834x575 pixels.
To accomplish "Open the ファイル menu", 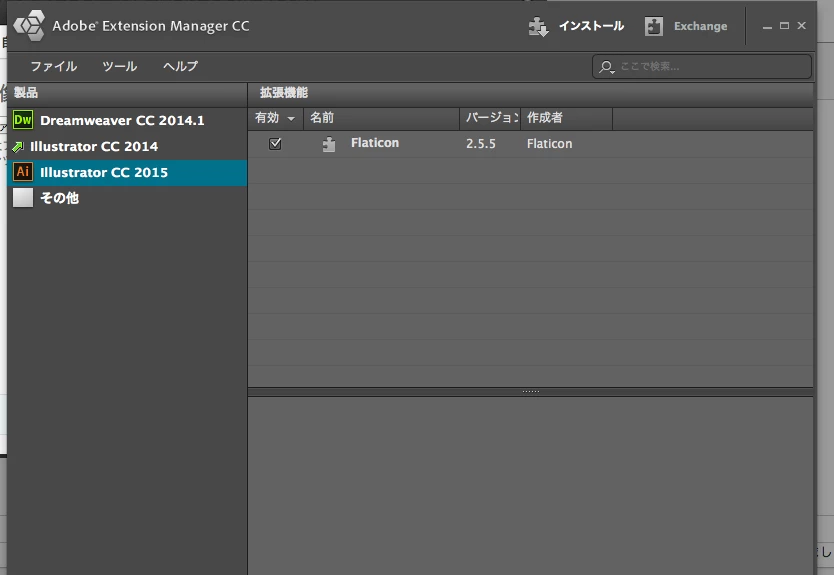I will 54,66.
